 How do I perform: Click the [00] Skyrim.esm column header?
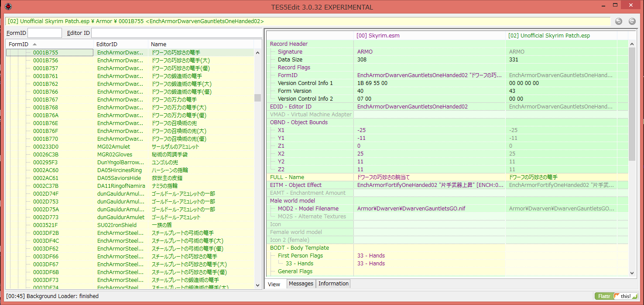429,35
